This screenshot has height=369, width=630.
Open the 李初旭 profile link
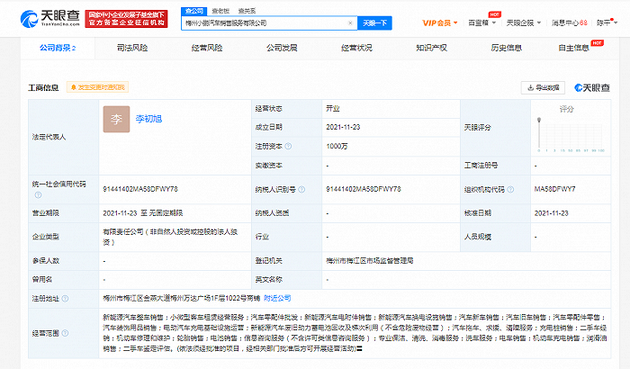point(149,119)
